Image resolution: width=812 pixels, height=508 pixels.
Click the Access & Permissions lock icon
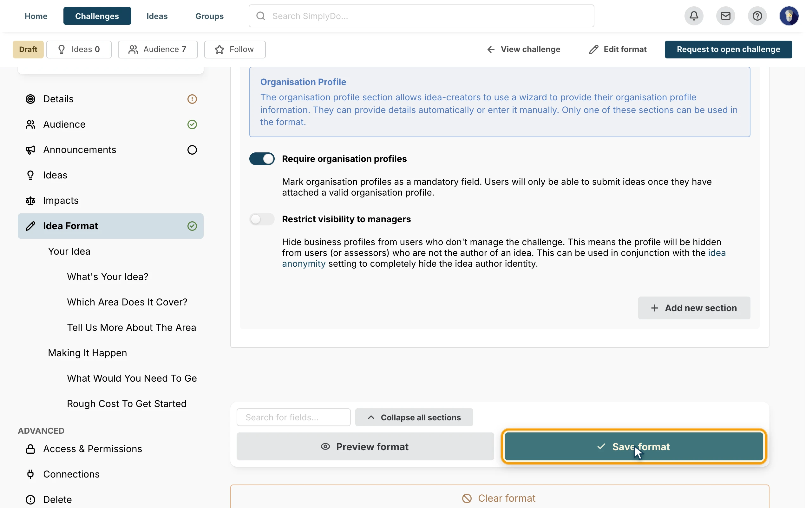tap(30, 449)
